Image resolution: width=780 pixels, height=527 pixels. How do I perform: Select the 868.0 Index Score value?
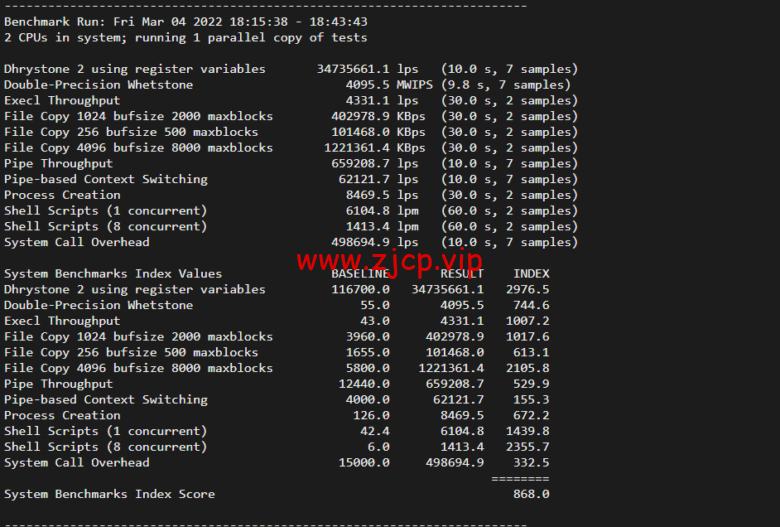531,494
